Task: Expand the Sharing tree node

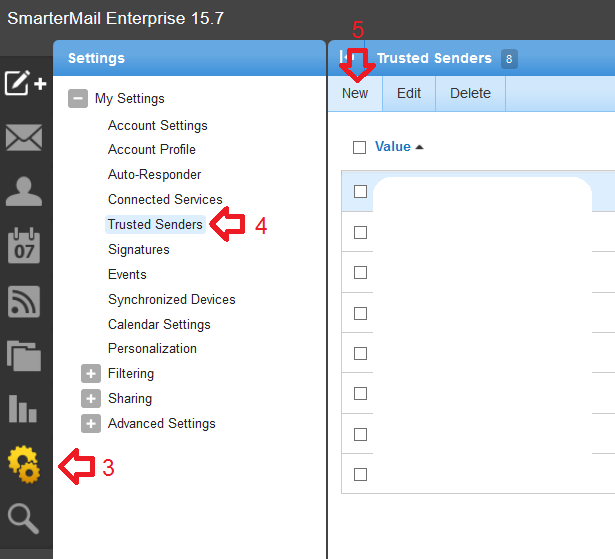Action: point(91,399)
